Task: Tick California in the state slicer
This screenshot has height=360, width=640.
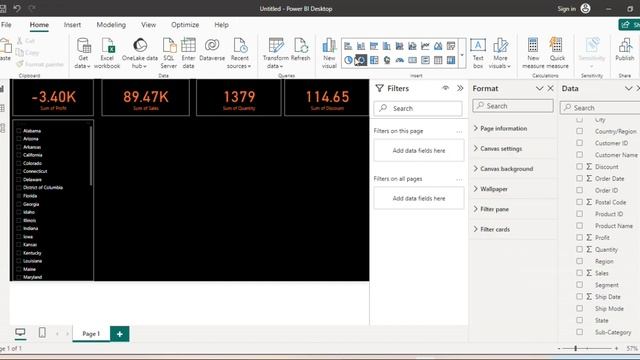Action: coord(19,155)
